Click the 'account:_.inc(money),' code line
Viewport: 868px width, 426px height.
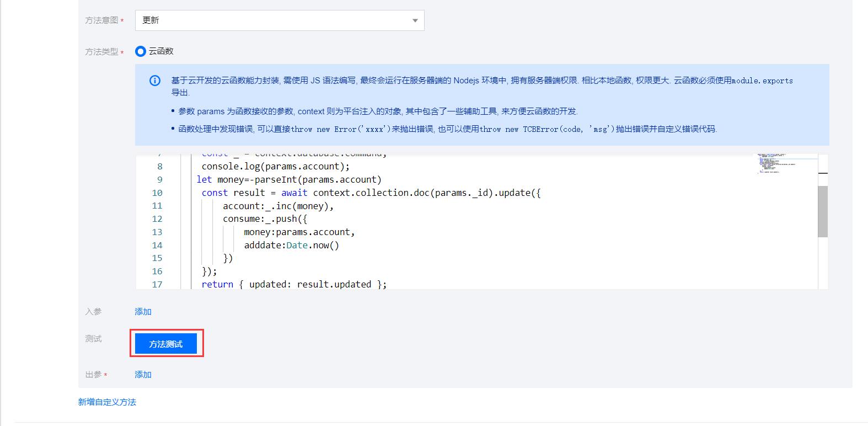[x=278, y=206]
